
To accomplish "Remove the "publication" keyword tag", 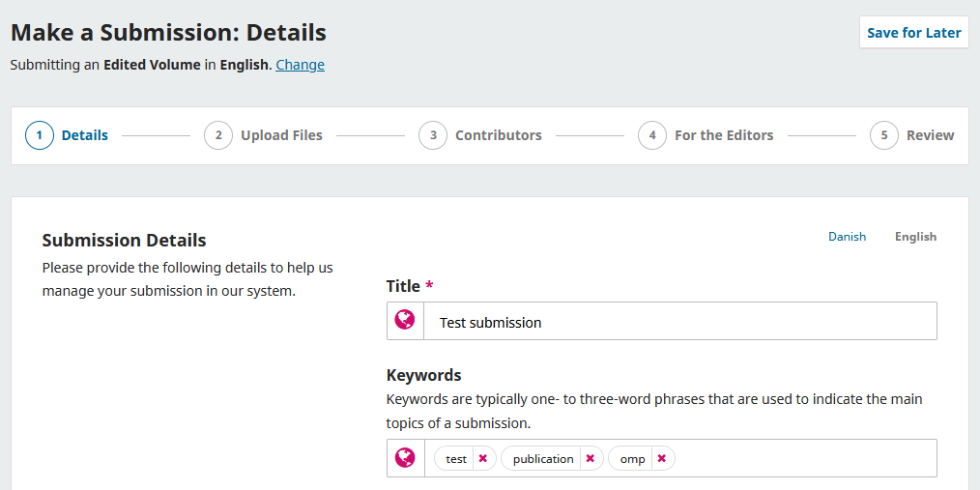I will [x=590, y=459].
